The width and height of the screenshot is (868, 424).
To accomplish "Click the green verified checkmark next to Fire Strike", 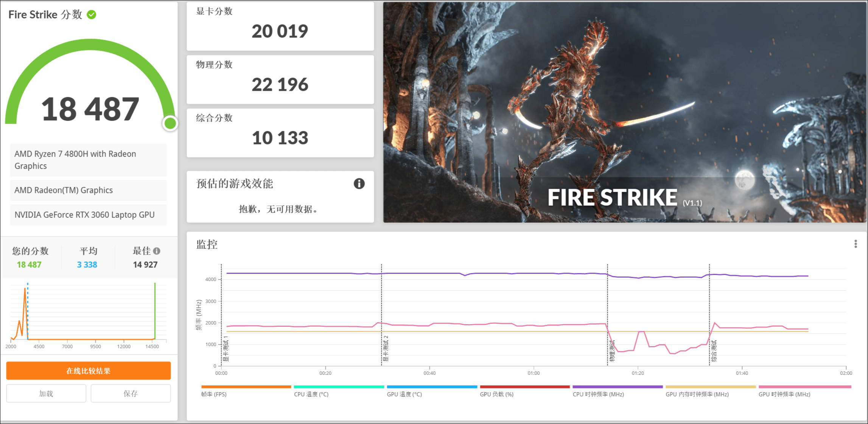I will 90,15.
